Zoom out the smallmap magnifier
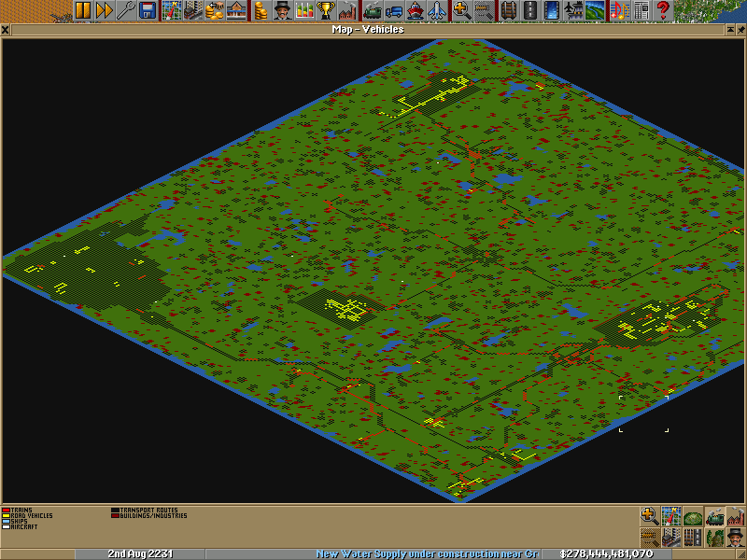Viewport: 747px width, 560px height. (649, 538)
